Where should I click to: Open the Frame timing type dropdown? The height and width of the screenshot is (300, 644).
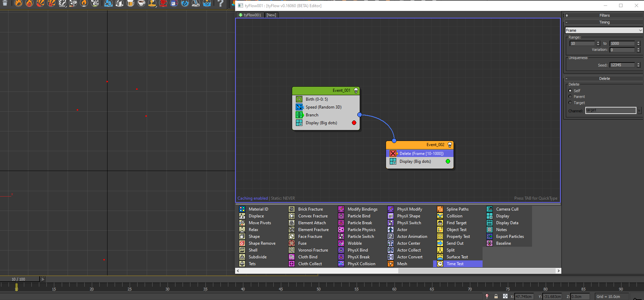[603, 30]
